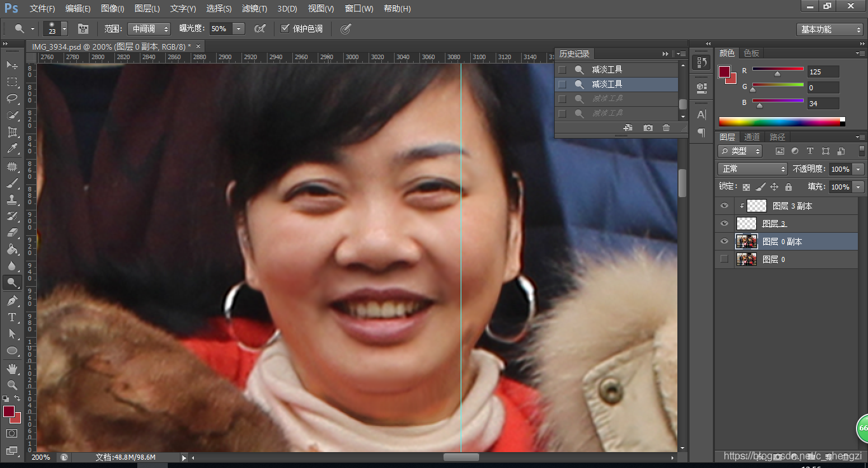
Task: Select the Clone Stamp tool
Action: (12, 200)
